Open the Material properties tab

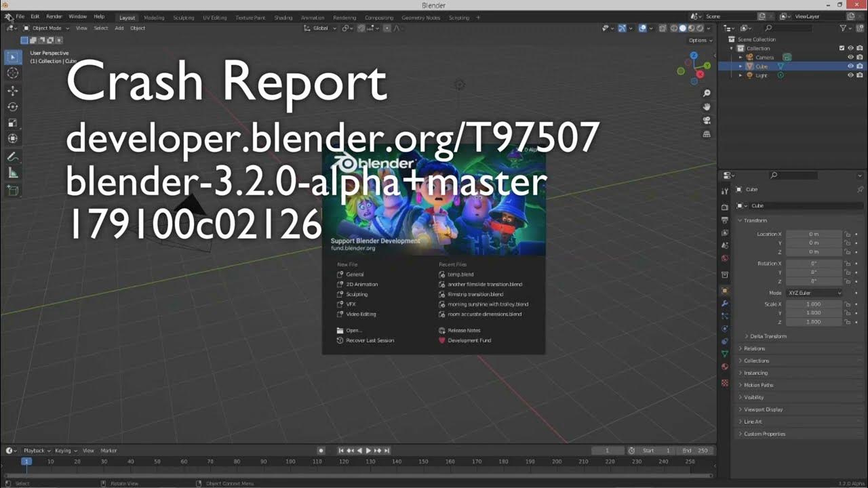click(x=725, y=367)
